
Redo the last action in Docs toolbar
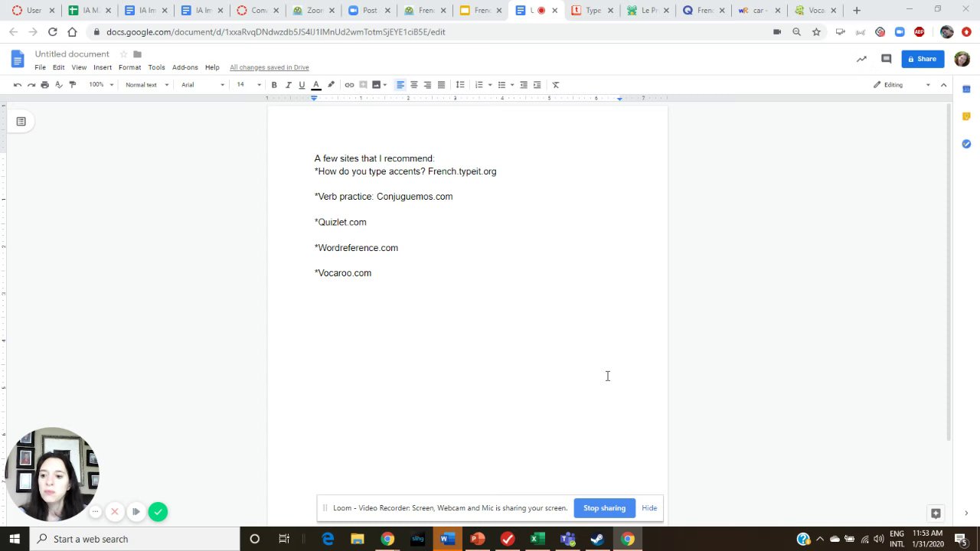tap(31, 85)
